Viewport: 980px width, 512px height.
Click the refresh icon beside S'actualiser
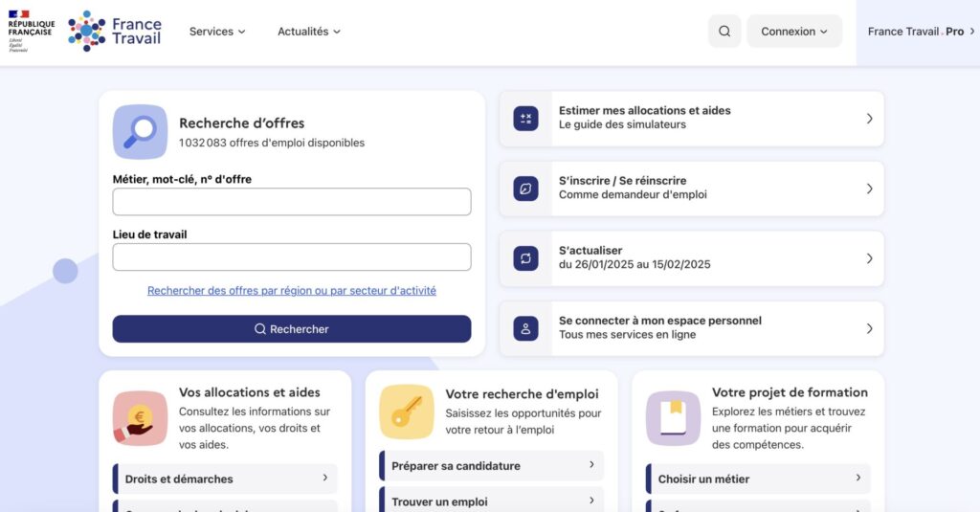pos(525,258)
